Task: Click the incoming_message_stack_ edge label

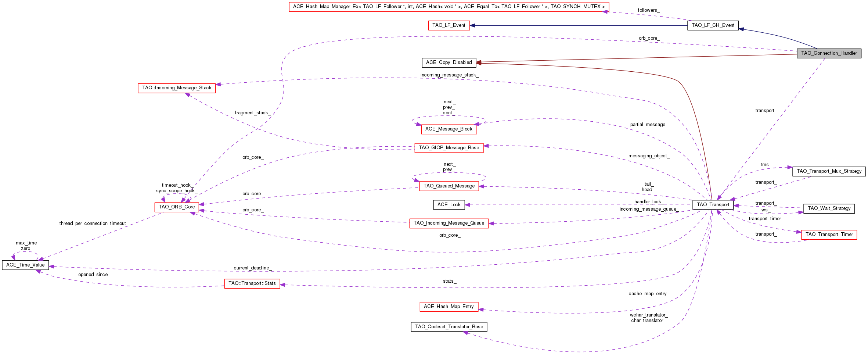Action: click(450, 75)
